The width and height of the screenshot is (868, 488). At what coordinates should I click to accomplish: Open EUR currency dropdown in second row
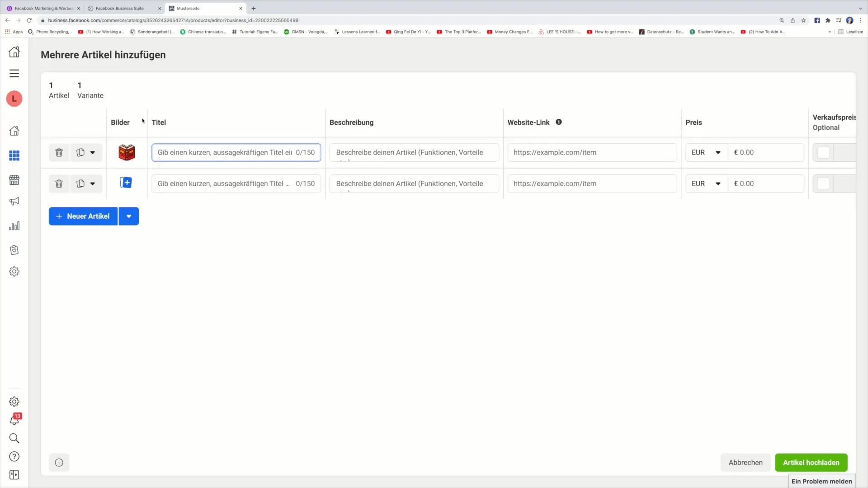[x=706, y=183]
